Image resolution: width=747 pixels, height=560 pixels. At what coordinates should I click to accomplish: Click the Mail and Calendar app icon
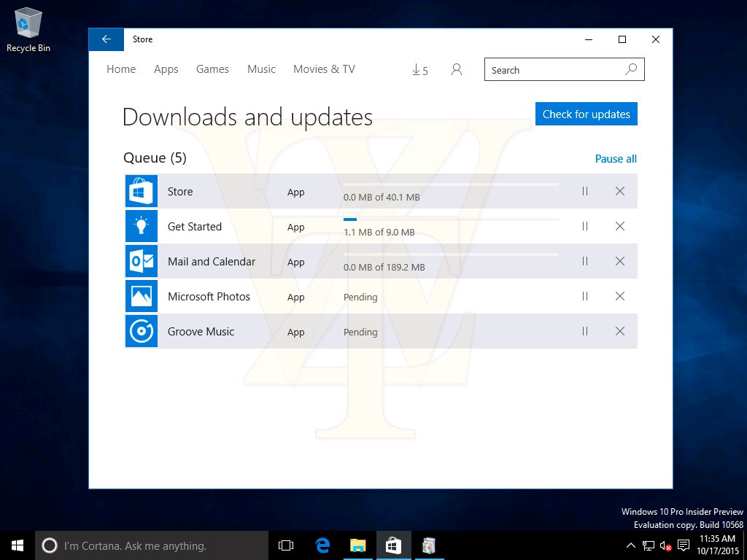coord(141,261)
